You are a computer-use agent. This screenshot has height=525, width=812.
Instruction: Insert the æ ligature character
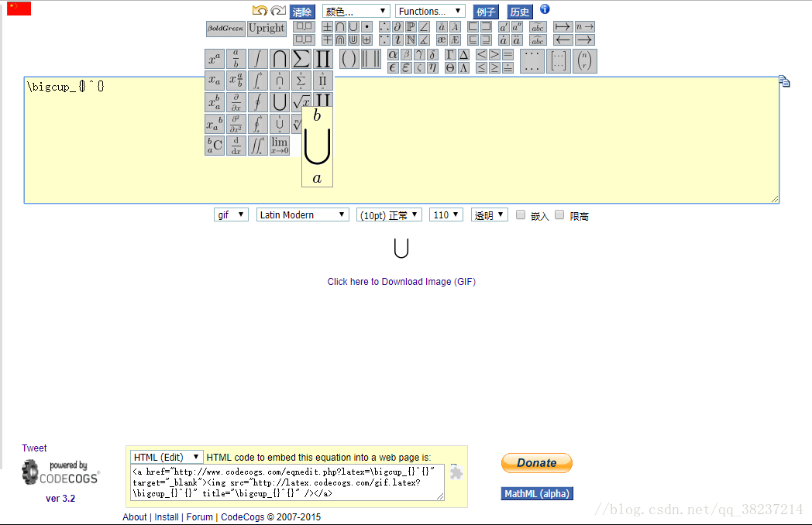click(442, 39)
